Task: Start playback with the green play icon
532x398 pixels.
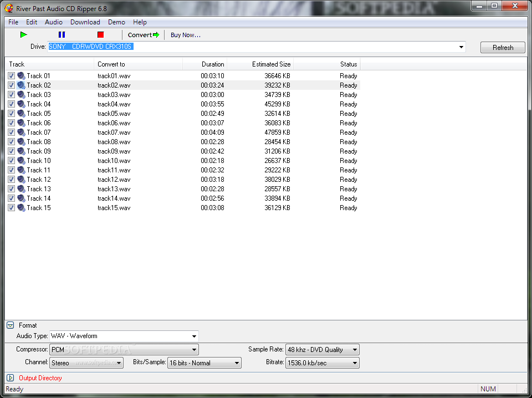Action: coord(23,34)
